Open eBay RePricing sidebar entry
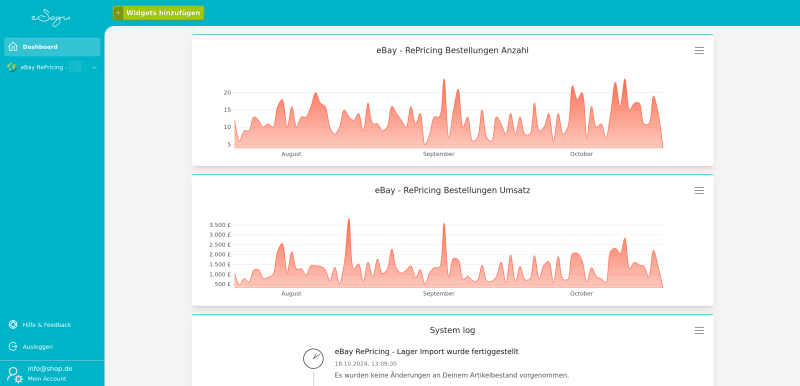 click(52, 67)
